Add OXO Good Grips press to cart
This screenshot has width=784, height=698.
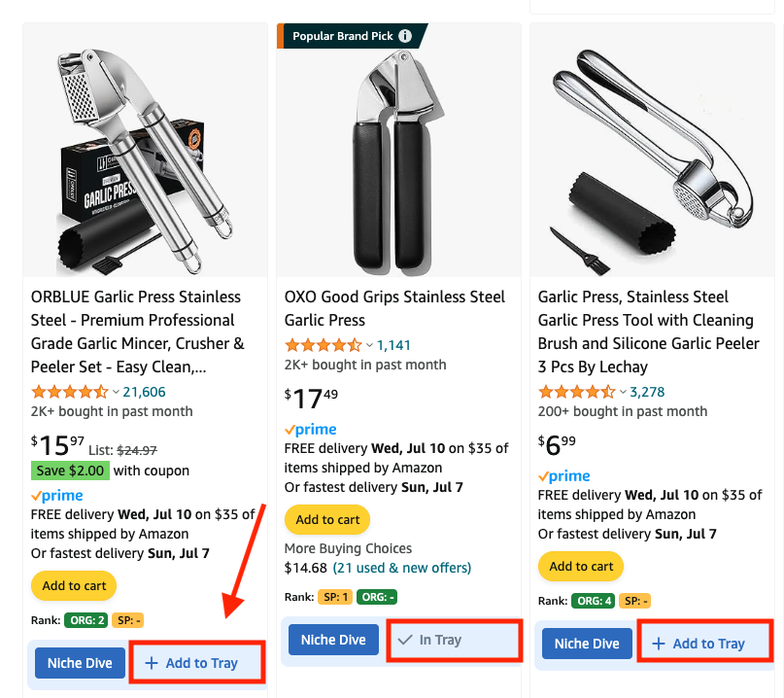tap(327, 519)
